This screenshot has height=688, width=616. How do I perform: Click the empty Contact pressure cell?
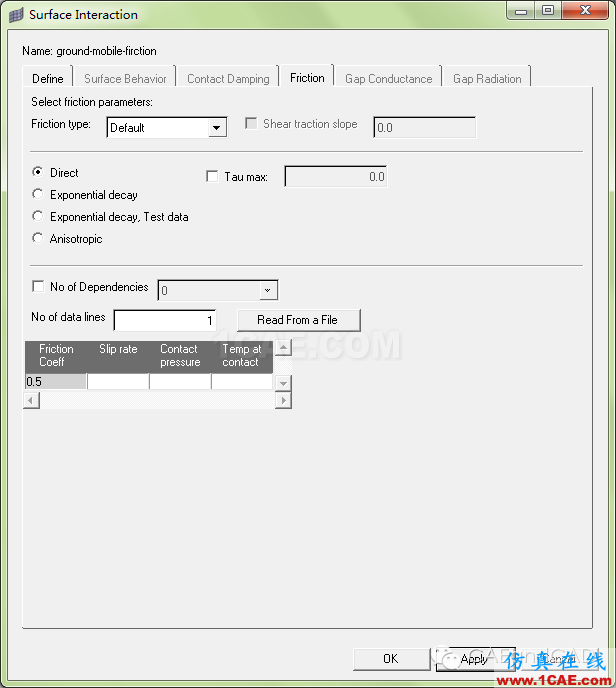(x=180, y=382)
